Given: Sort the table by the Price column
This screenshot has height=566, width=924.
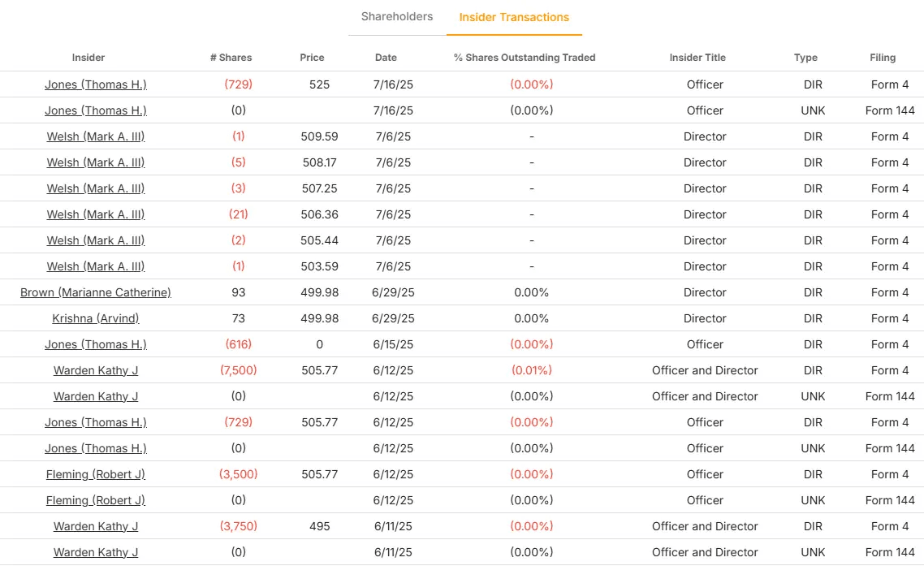Looking at the screenshot, I should pyautogui.click(x=312, y=58).
